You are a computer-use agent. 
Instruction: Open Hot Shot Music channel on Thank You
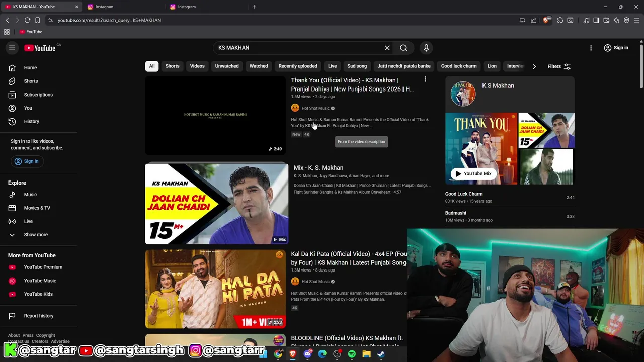315,108
